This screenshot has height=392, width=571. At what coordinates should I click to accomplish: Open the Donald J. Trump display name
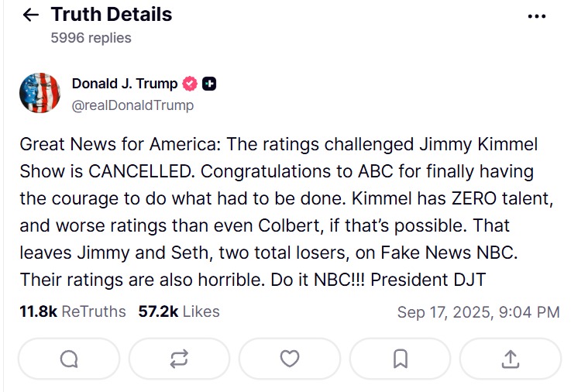[124, 84]
